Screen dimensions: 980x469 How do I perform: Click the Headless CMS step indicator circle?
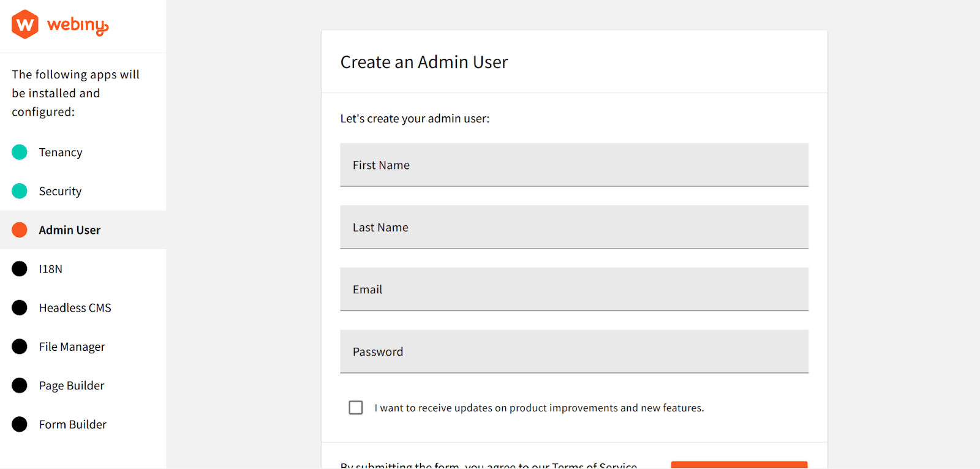click(x=19, y=307)
